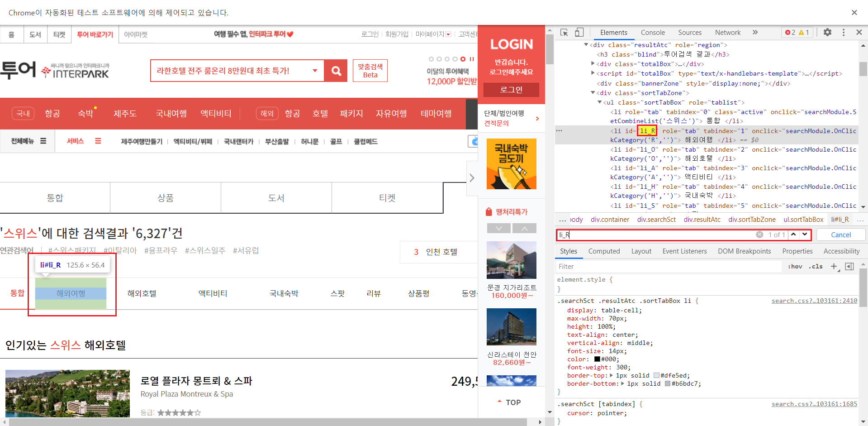Open color picker for #dfe5ed swatch

[x=656, y=375]
